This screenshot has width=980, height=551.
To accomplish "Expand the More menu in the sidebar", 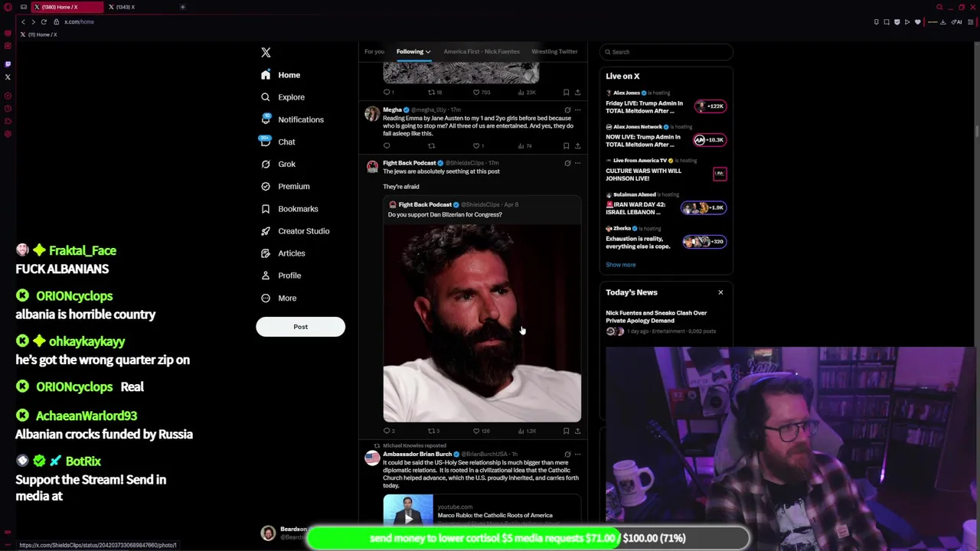I will coord(279,298).
